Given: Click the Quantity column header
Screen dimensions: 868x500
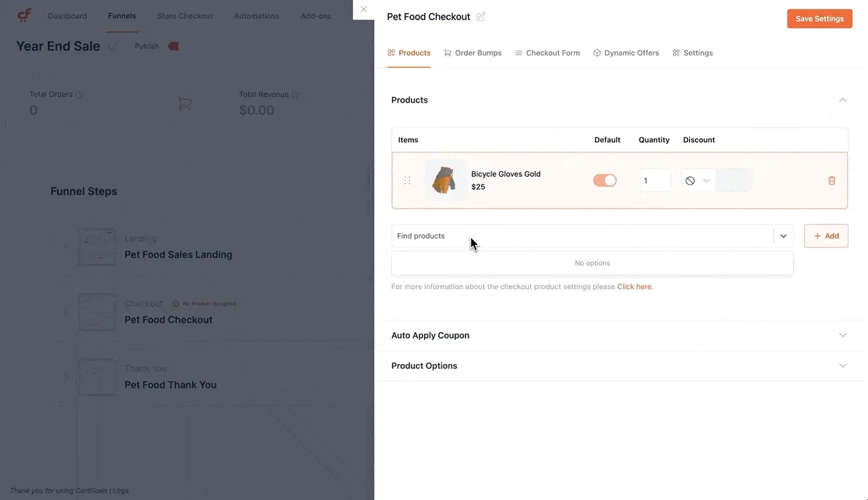Looking at the screenshot, I should tap(654, 140).
